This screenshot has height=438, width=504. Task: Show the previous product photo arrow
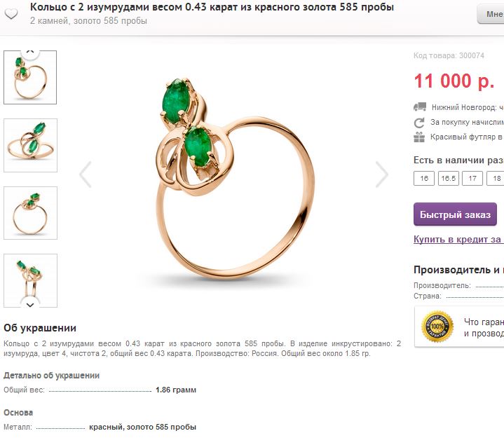[86, 174]
